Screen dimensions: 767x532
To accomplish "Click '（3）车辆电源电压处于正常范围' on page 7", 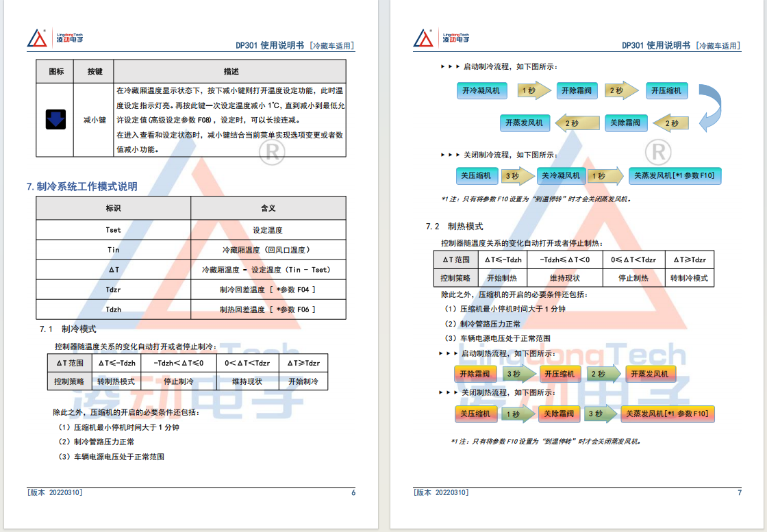I will tap(497, 338).
